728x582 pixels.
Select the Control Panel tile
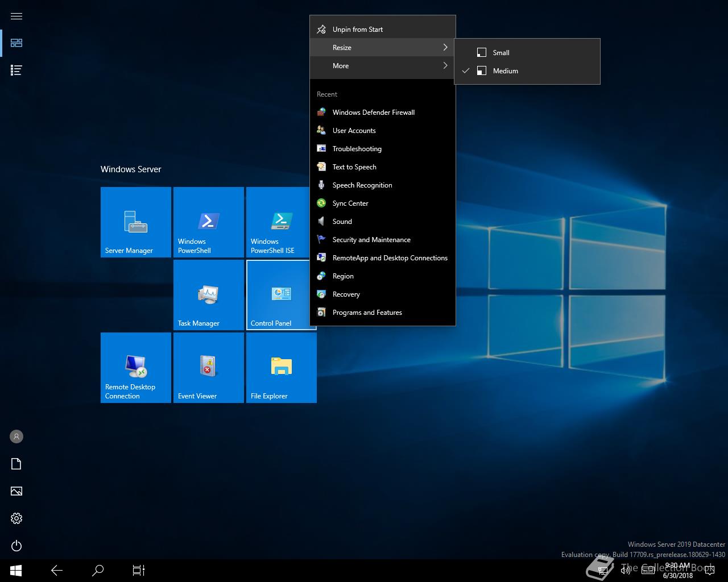pyautogui.click(x=278, y=295)
